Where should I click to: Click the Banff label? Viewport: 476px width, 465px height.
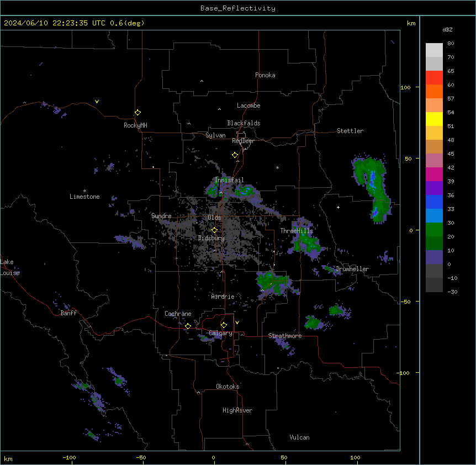point(68,313)
